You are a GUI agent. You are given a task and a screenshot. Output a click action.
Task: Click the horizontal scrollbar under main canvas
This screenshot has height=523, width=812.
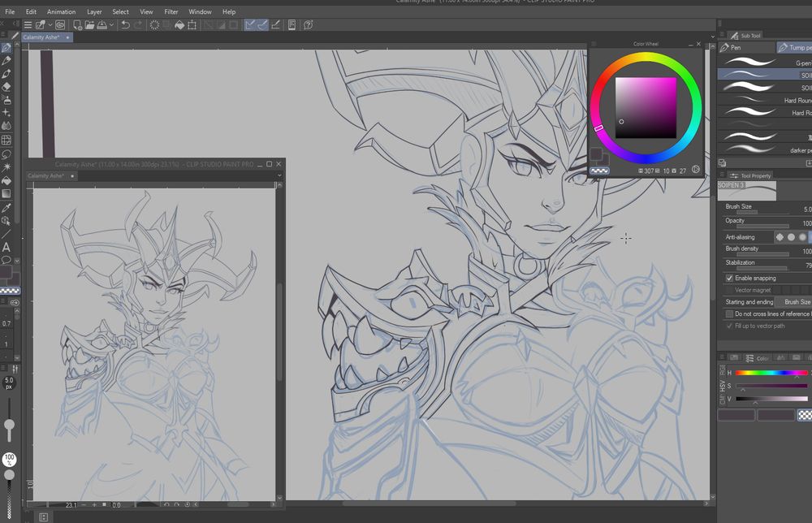click(x=429, y=504)
